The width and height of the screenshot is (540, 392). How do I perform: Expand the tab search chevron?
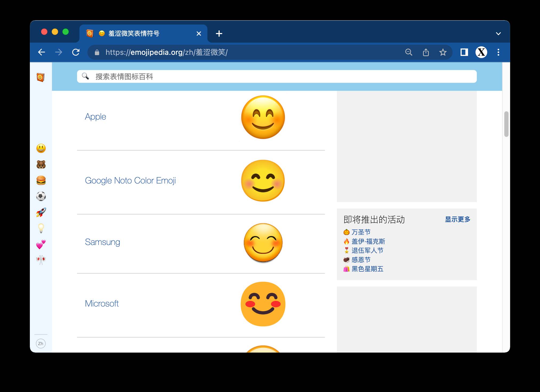(x=498, y=34)
